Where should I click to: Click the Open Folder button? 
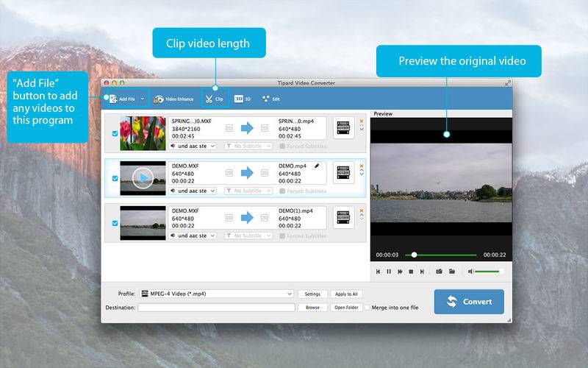point(346,308)
